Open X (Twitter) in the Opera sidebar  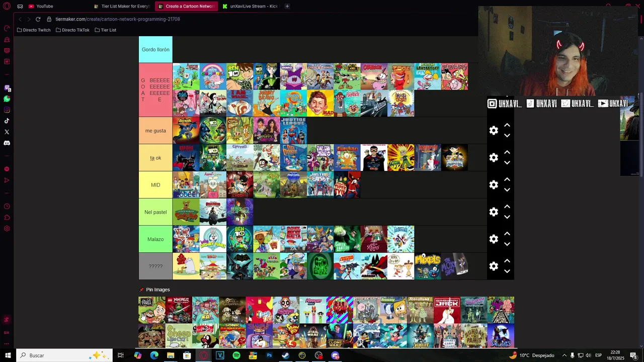click(x=7, y=132)
